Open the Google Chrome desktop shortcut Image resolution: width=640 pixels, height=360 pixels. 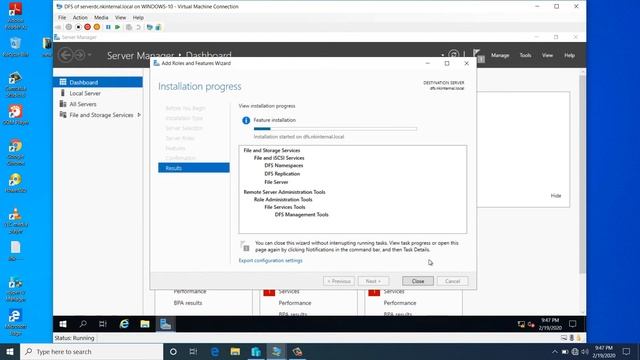(x=16, y=152)
